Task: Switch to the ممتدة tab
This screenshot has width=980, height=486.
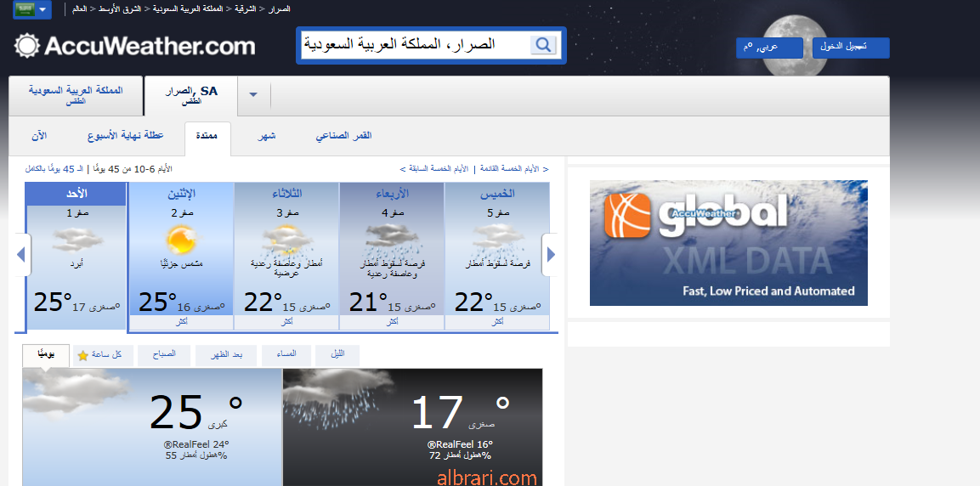Action: point(207,138)
